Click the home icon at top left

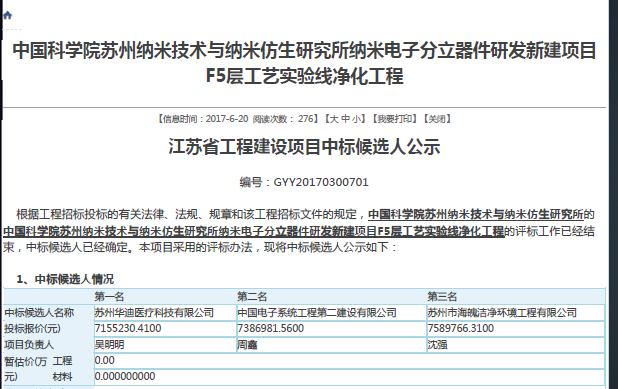coord(7,15)
